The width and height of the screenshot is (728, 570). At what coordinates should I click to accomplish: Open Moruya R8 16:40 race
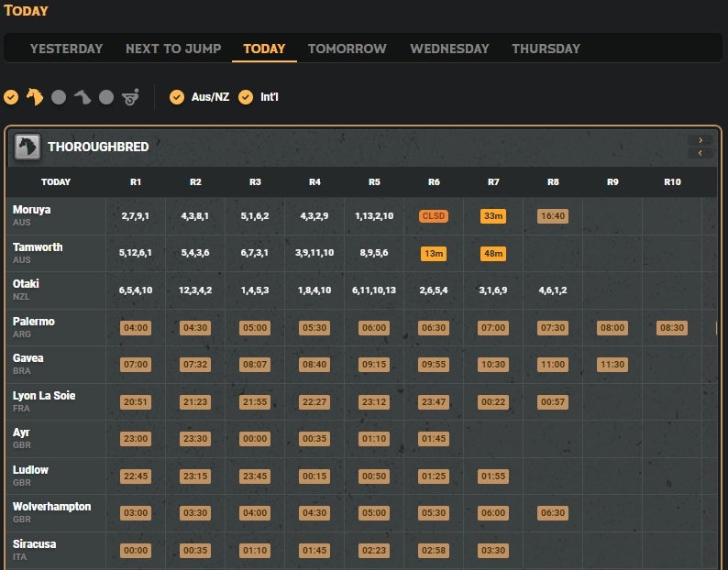(x=553, y=216)
